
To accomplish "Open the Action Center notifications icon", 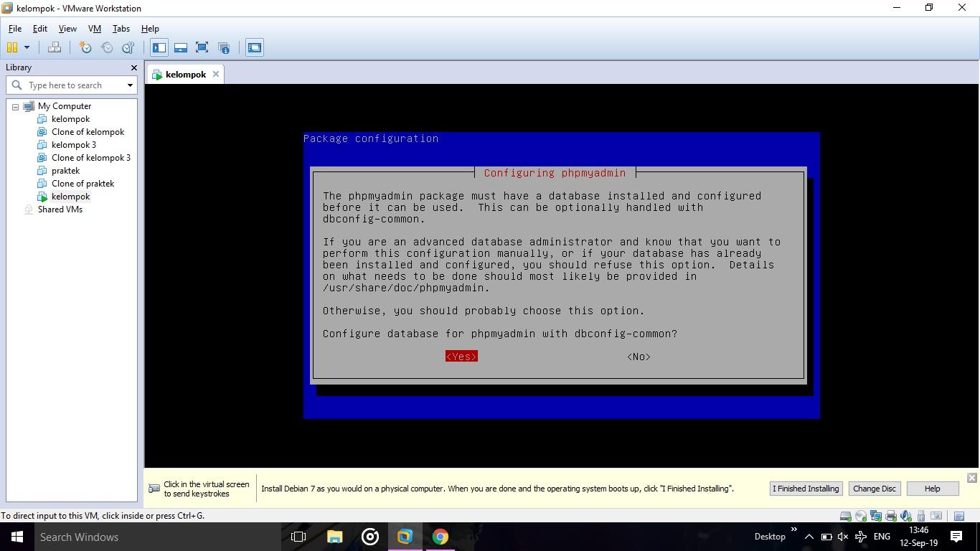I will tap(956, 537).
